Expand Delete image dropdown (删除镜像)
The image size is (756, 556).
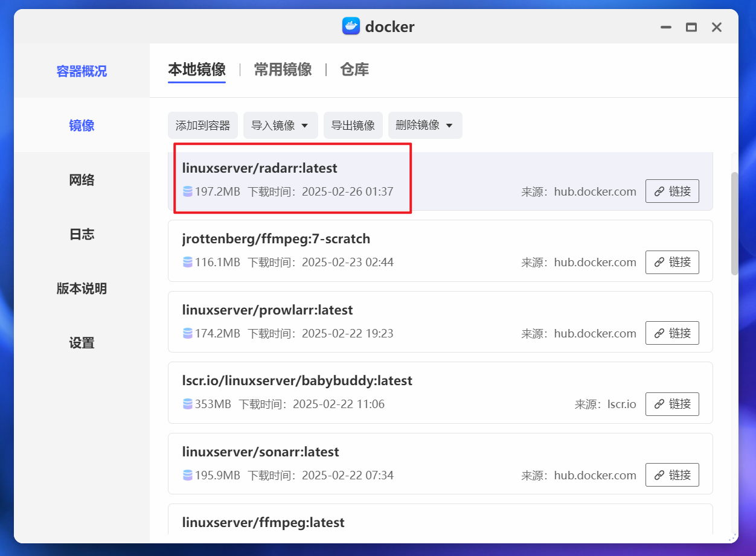coord(425,126)
